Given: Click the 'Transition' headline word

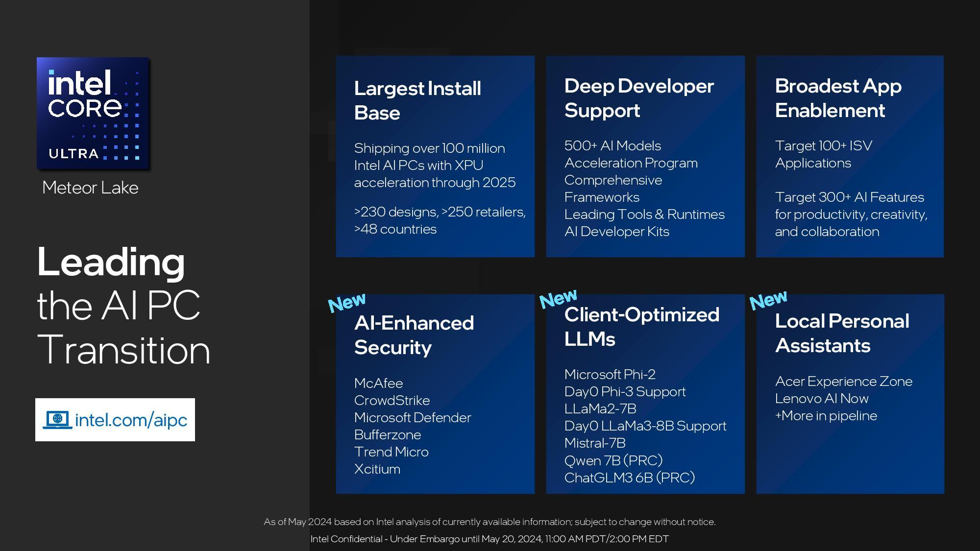Looking at the screenshot, I should (124, 350).
